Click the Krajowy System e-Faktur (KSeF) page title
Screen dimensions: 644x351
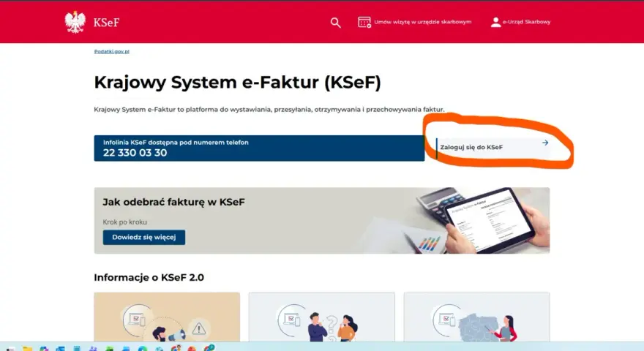click(237, 82)
